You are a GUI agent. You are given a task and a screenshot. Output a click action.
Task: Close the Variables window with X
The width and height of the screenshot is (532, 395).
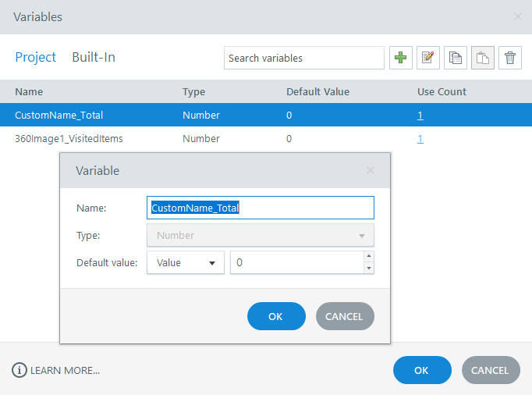(x=518, y=16)
